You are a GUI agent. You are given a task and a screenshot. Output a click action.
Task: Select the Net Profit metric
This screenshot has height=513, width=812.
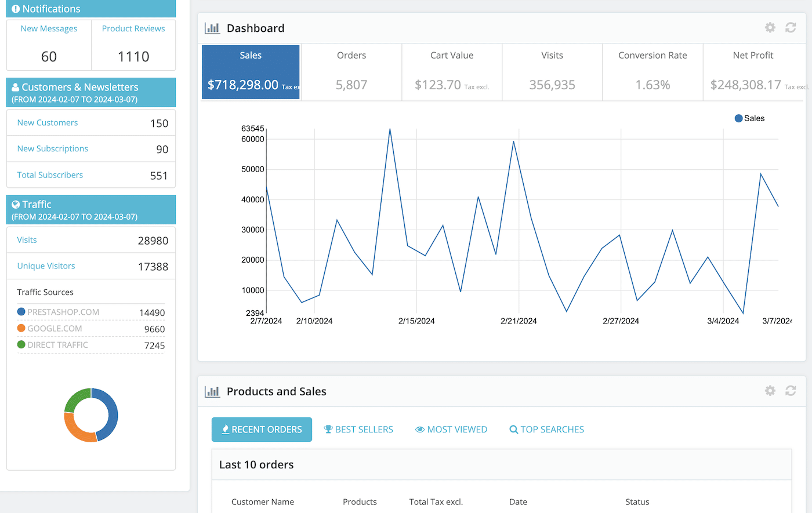click(x=753, y=71)
